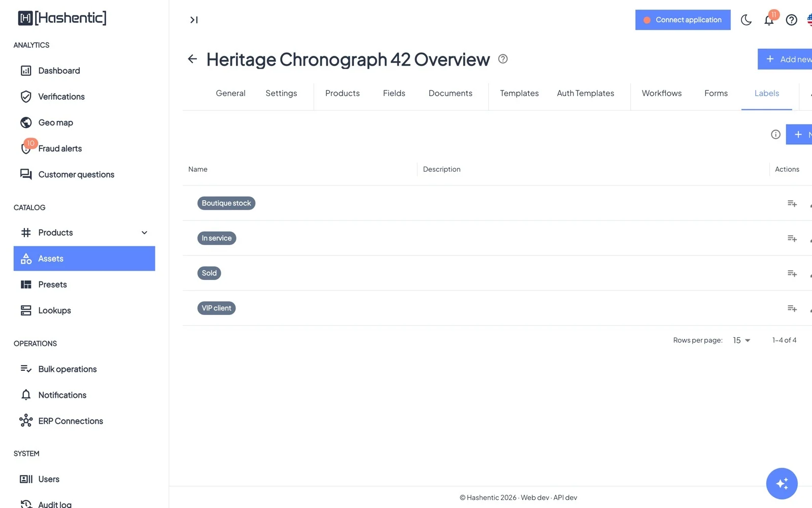The image size is (812, 508).
Task: Open Notifications under Operations
Action: click(x=84, y=395)
